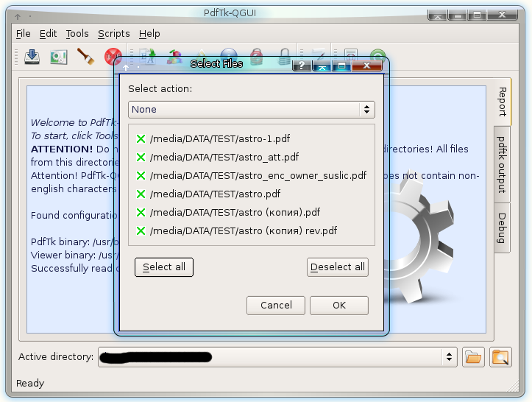Browse for active directory with folder icon
Viewport: 532px width, 402px height.
point(473,357)
